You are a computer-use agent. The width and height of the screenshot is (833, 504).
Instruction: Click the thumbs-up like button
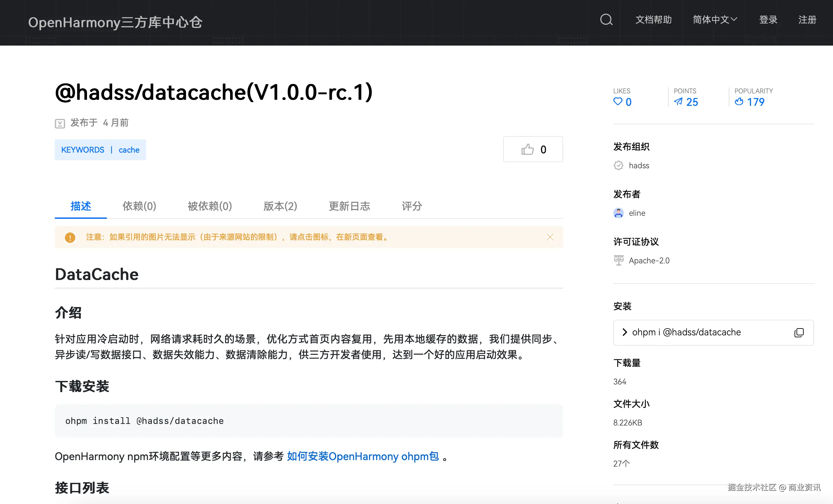click(x=533, y=149)
